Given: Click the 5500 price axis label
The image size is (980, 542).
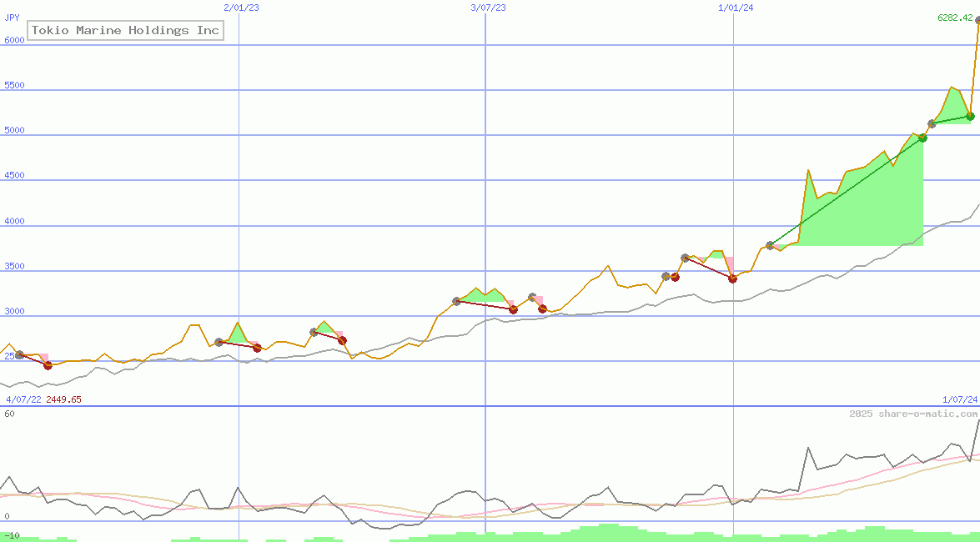Looking at the screenshot, I should pyautogui.click(x=14, y=85).
